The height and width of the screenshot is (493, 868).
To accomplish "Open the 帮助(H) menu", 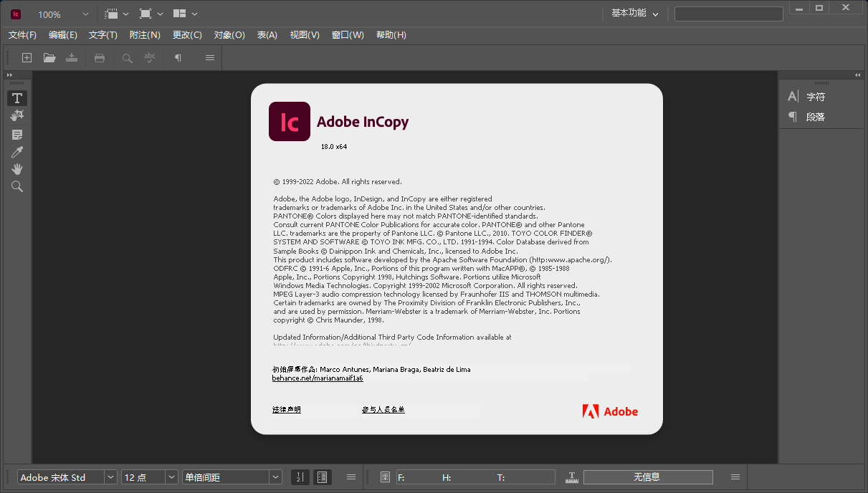I will pyautogui.click(x=391, y=35).
